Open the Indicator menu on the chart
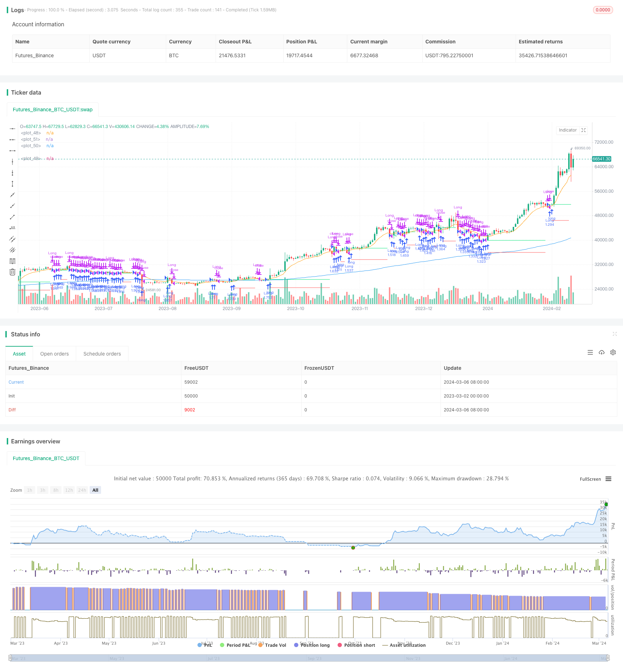 click(x=568, y=130)
